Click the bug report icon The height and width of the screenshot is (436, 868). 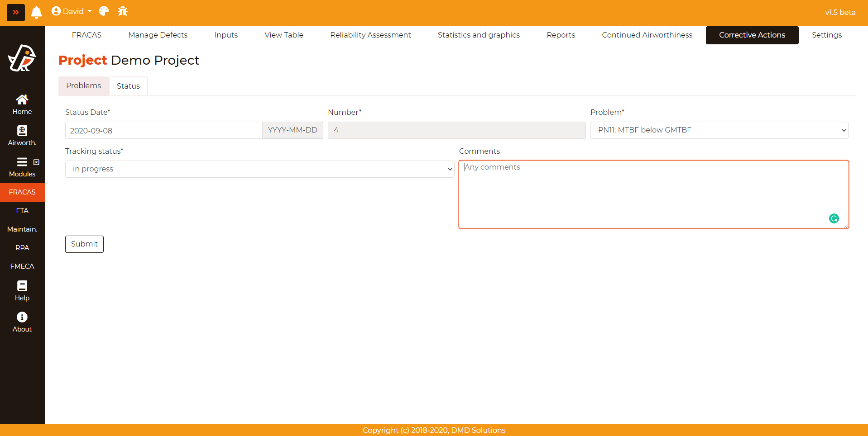[x=123, y=11]
